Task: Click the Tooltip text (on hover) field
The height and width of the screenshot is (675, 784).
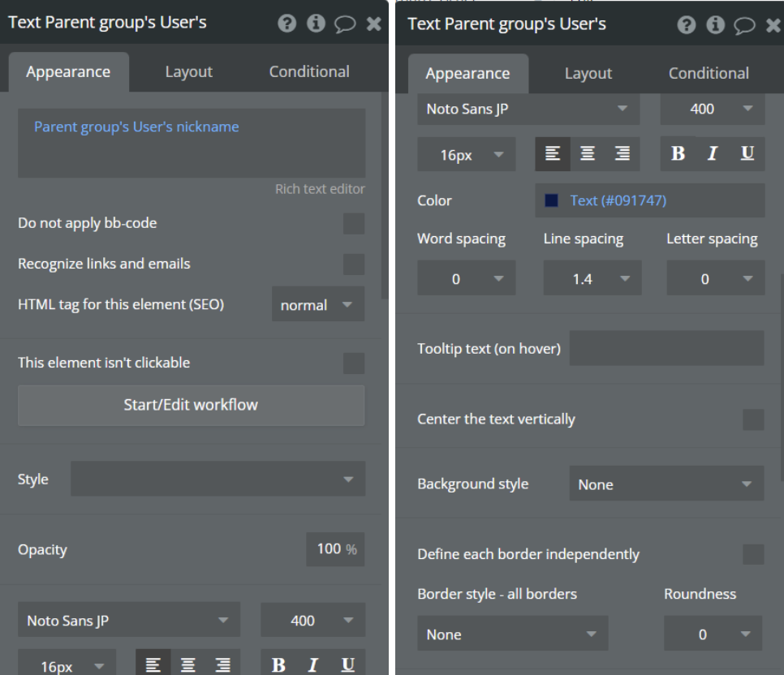Action: pyautogui.click(x=666, y=348)
